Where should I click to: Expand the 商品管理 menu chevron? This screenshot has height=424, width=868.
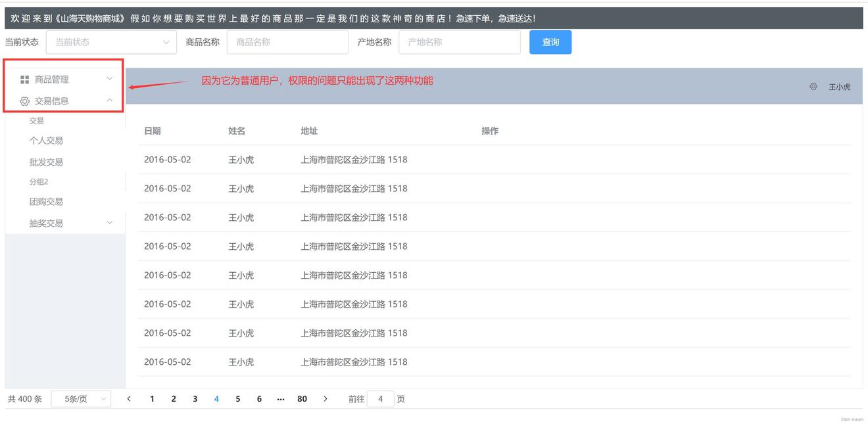[x=110, y=79]
